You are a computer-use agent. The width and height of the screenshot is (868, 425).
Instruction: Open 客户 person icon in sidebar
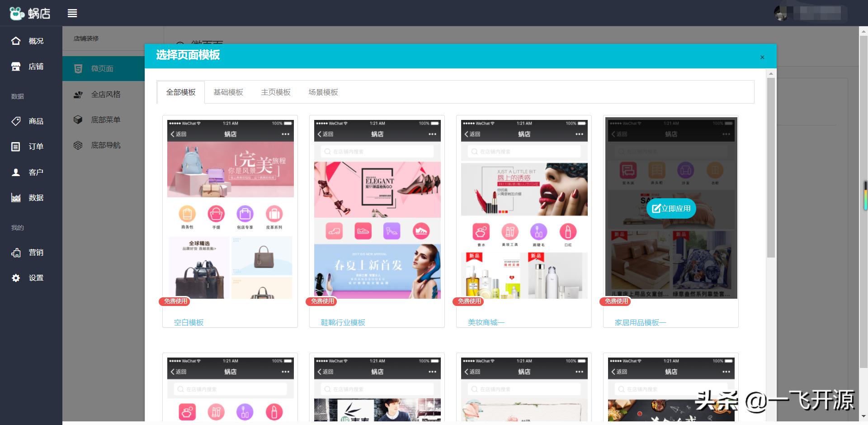pos(16,172)
